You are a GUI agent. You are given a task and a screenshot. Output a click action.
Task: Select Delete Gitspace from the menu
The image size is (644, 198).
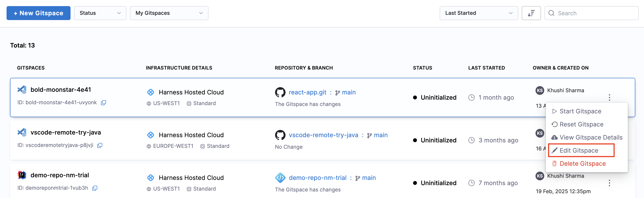pyautogui.click(x=582, y=164)
